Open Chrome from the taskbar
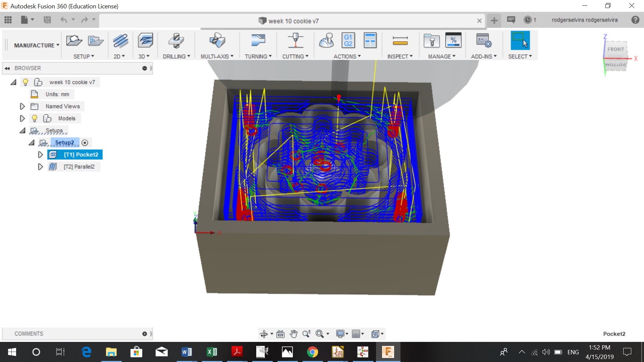This screenshot has height=362, width=644. pyautogui.click(x=312, y=352)
